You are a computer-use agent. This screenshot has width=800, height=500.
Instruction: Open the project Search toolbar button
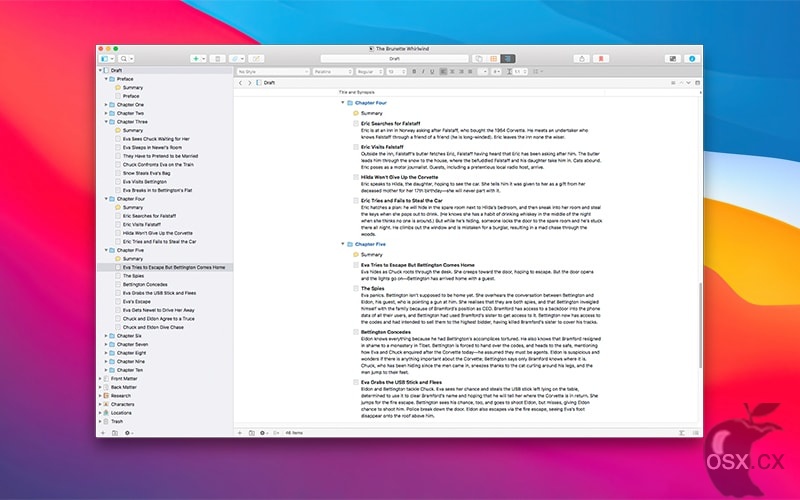click(126, 59)
